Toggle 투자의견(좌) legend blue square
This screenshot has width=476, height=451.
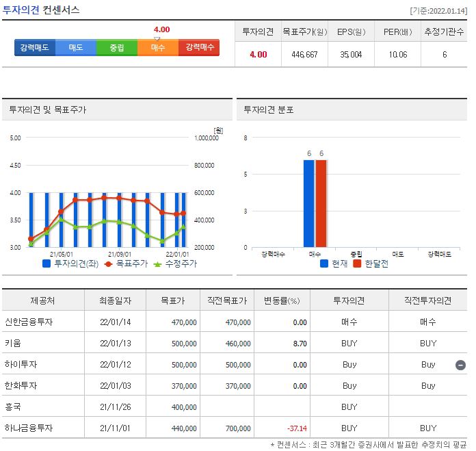(47, 263)
